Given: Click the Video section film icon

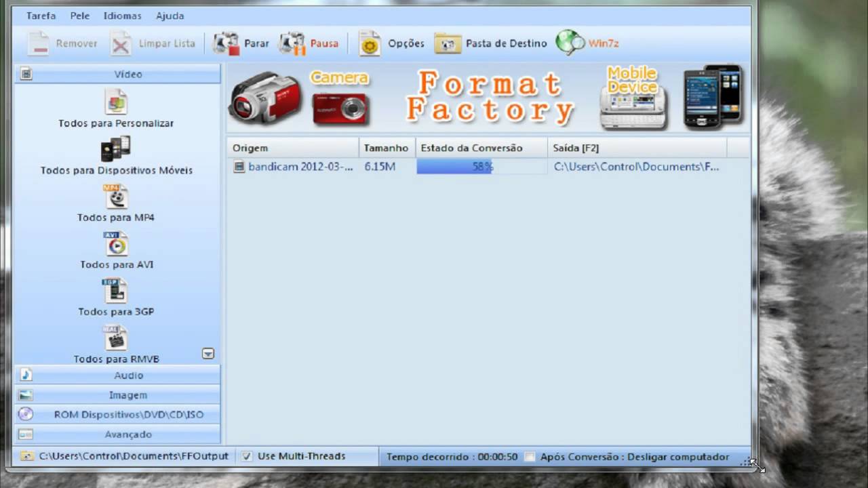Looking at the screenshot, I should [x=26, y=74].
